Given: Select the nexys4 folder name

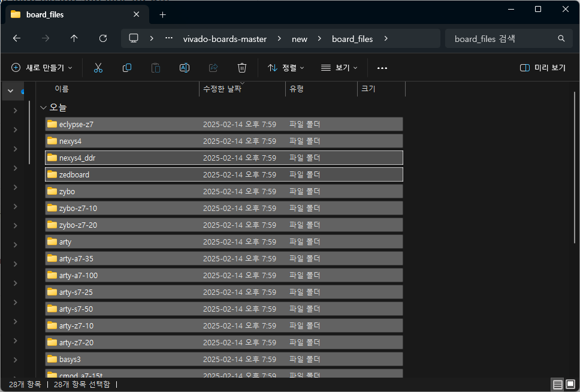Looking at the screenshot, I should point(70,141).
